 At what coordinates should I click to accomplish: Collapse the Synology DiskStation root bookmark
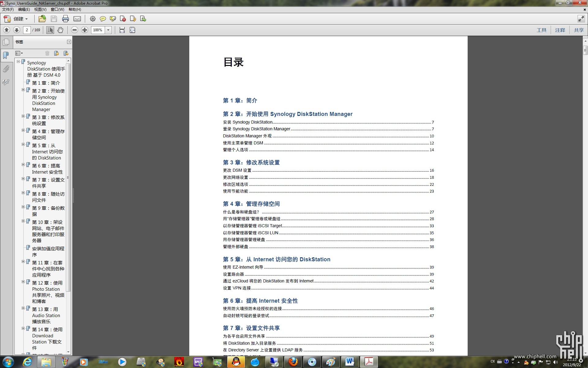(x=18, y=62)
